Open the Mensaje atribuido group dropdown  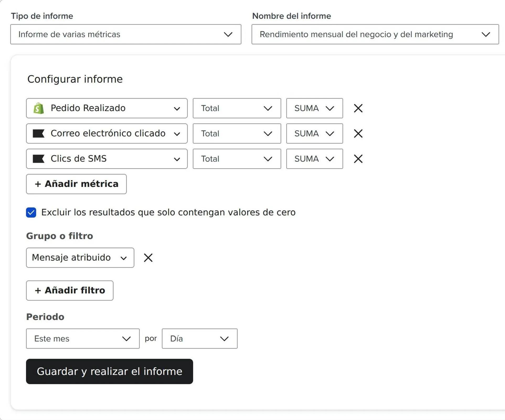click(x=80, y=258)
